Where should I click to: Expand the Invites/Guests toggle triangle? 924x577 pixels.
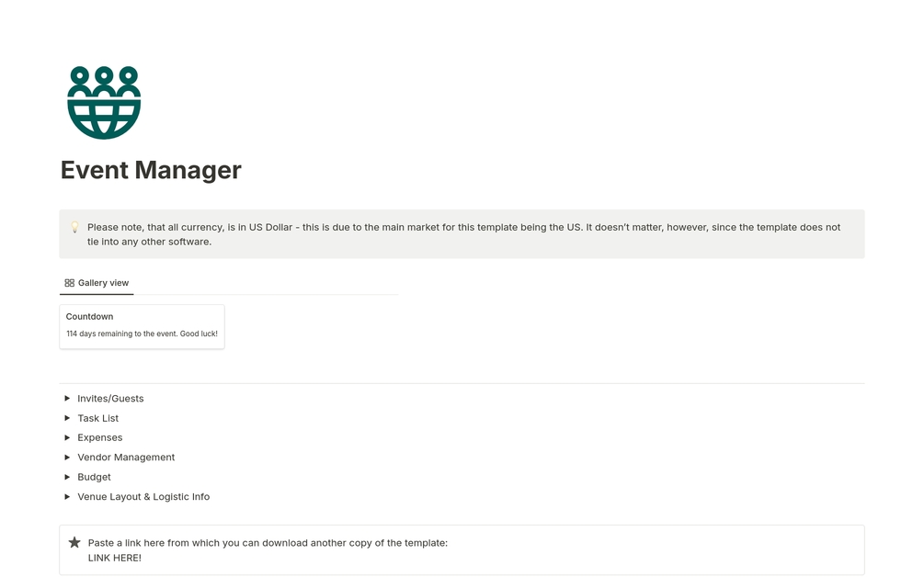67,399
